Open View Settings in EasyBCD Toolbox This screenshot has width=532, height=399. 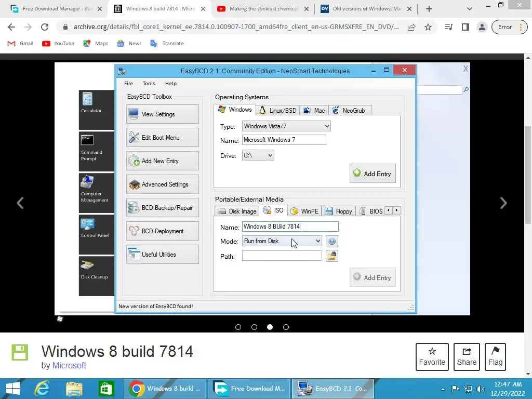(163, 114)
